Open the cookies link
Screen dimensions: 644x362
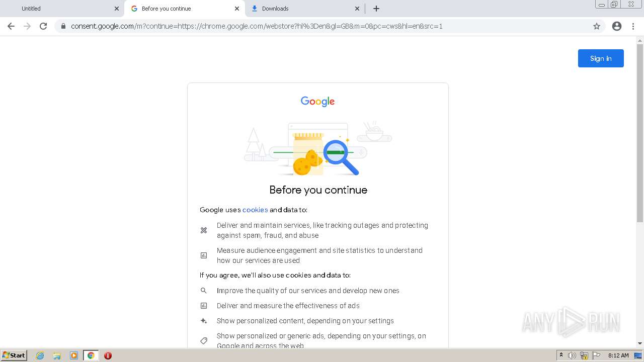click(x=255, y=210)
